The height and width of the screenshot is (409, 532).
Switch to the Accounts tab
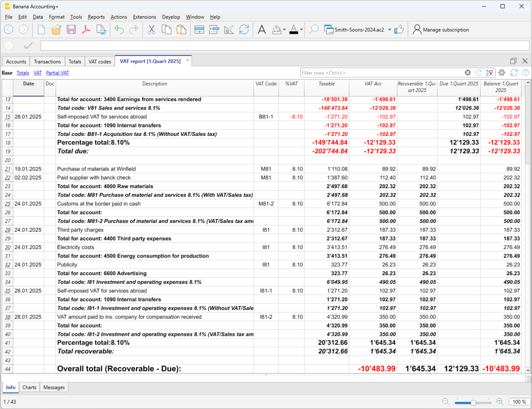(x=16, y=62)
